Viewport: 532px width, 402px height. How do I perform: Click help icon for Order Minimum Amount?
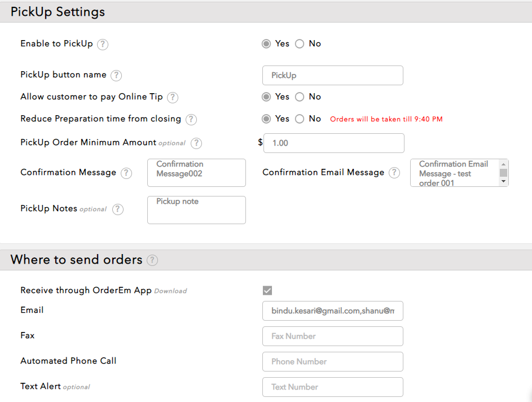coord(196,143)
